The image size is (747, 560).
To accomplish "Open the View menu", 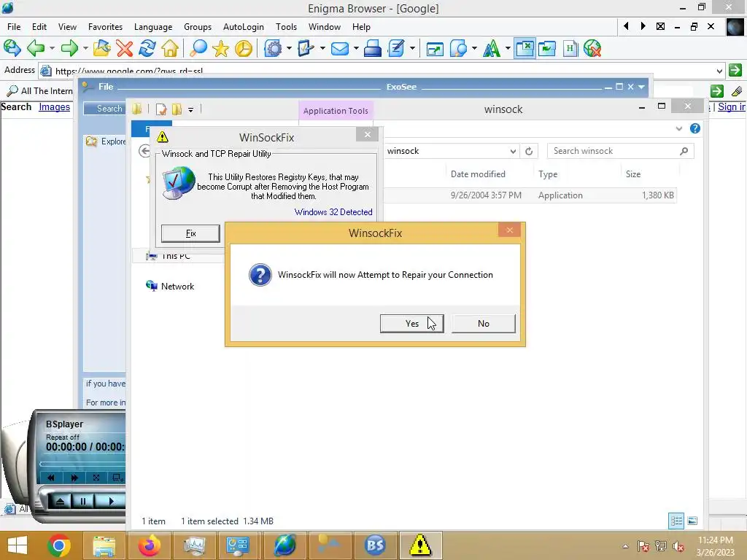I will tap(67, 27).
